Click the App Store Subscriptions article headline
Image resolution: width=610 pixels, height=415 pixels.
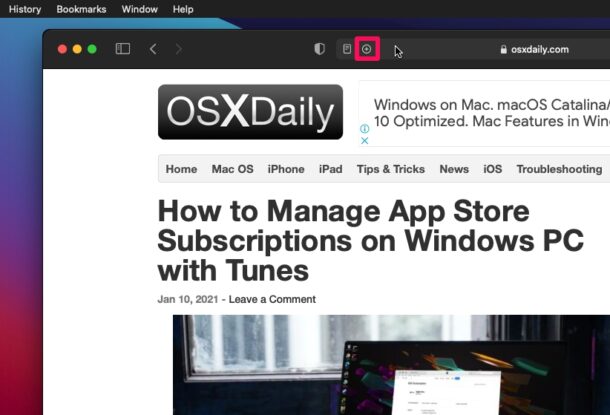tap(370, 241)
